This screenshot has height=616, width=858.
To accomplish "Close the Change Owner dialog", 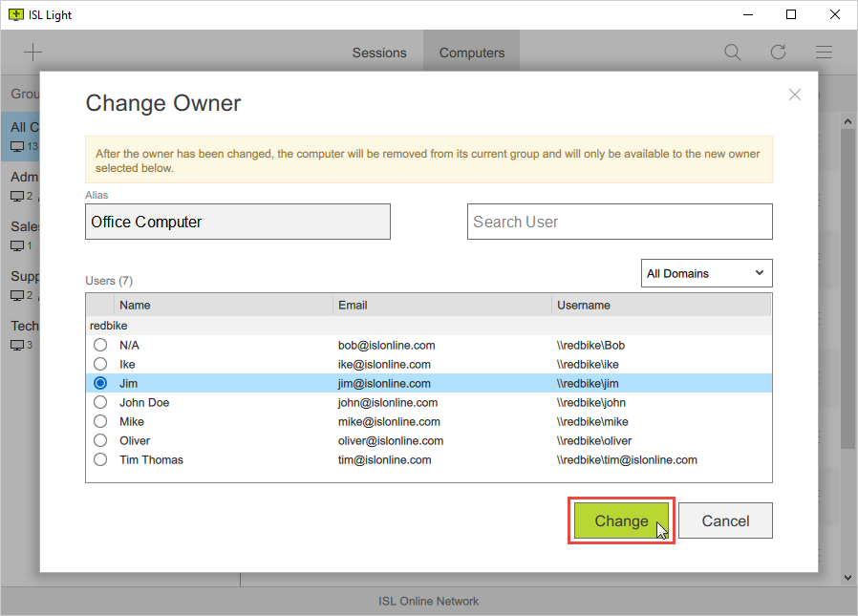I will click(x=794, y=95).
